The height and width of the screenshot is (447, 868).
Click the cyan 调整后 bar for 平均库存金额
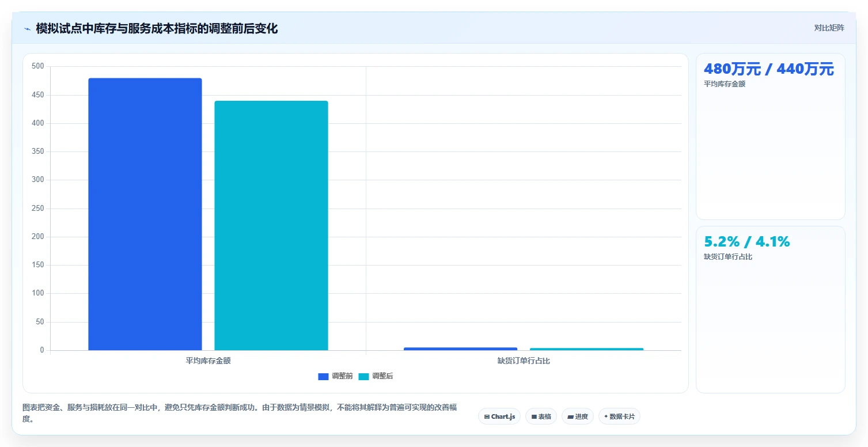271,225
